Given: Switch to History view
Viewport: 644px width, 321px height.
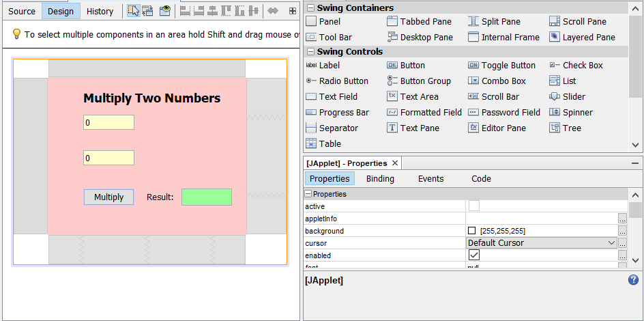Looking at the screenshot, I should pyautogui.click(x=100, y=11).
